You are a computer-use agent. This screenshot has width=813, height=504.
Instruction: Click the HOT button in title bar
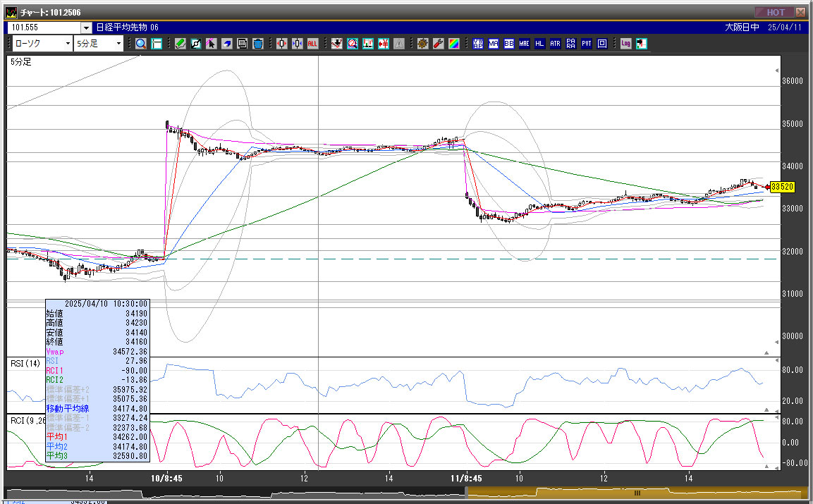coord(775,12)
